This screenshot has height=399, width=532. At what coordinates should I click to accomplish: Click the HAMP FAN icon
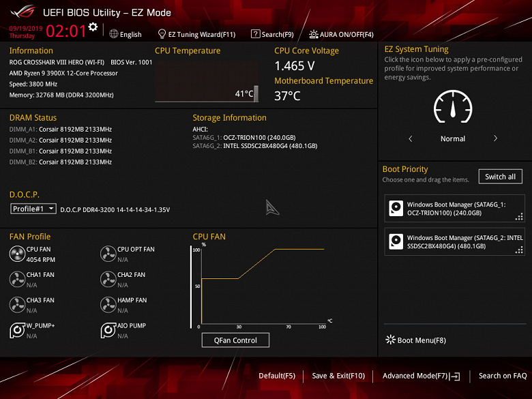[x=108, y=305]
